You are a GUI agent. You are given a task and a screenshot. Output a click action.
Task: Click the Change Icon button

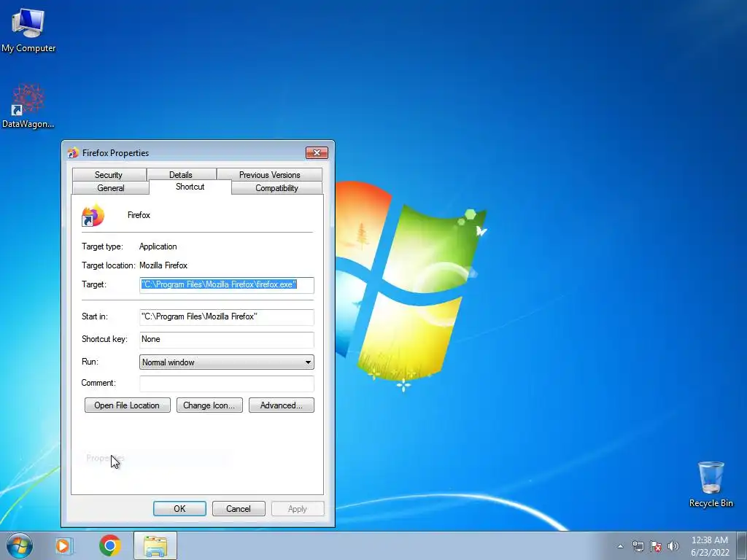pos(209,405)
